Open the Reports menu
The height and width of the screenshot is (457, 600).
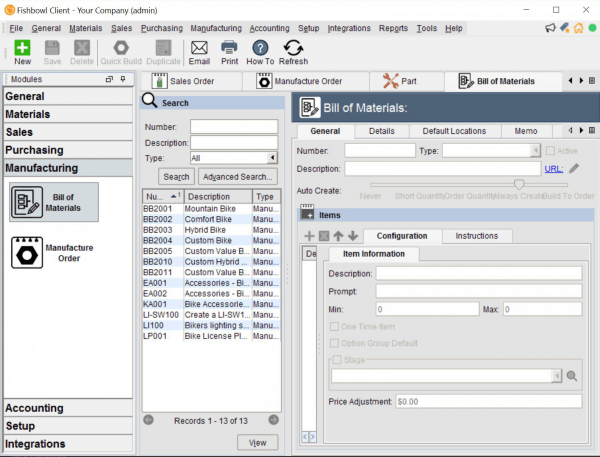coord(393,28)
